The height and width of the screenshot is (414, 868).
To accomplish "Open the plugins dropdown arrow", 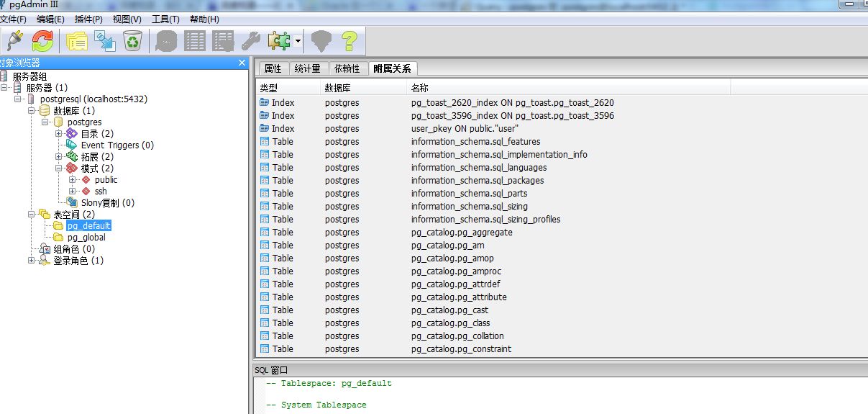I will (298, 41).
